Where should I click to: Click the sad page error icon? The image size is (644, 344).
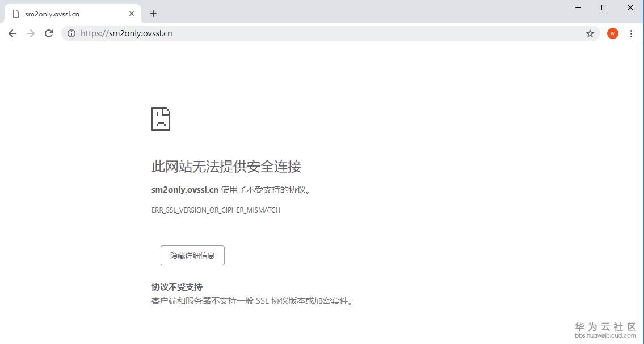(x=161, y=118)
